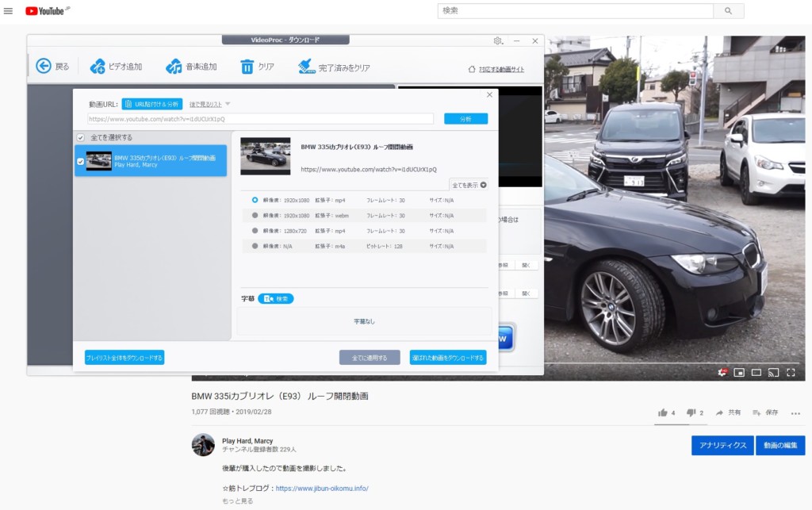Screen dimensions: 812x510
Task: Click プレイリスト全体をダウンロードする button
Action: (124, 358)
